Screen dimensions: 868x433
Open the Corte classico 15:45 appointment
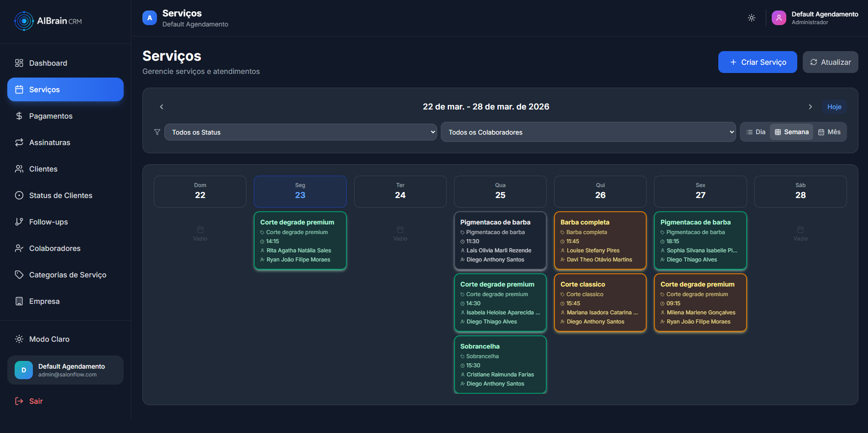coord(600,303)
